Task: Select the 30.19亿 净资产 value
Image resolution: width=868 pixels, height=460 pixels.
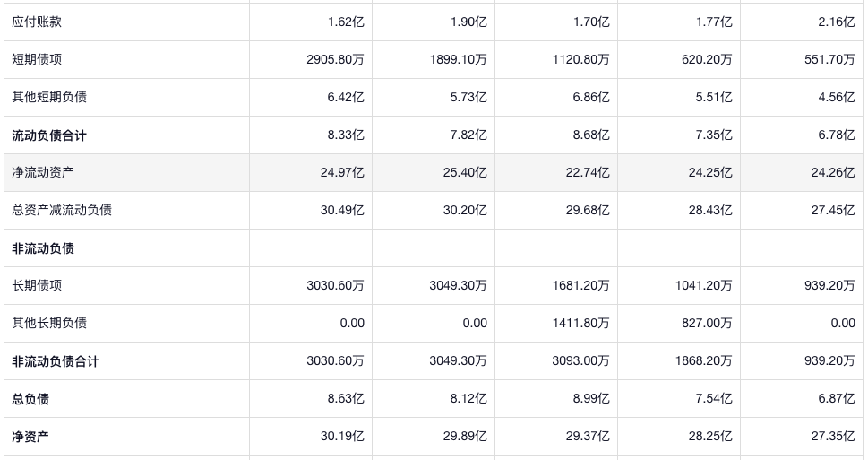Action: [x=342, y=437]
